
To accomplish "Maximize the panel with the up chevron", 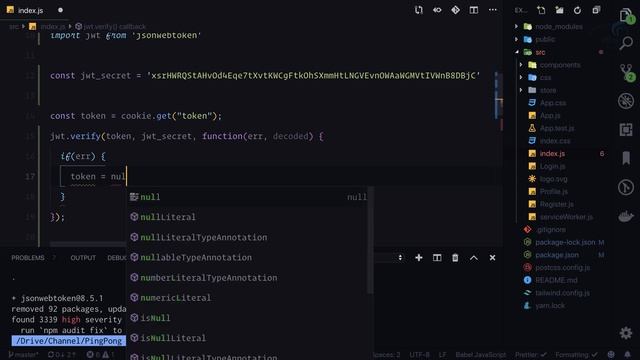I will click(473, 258).
